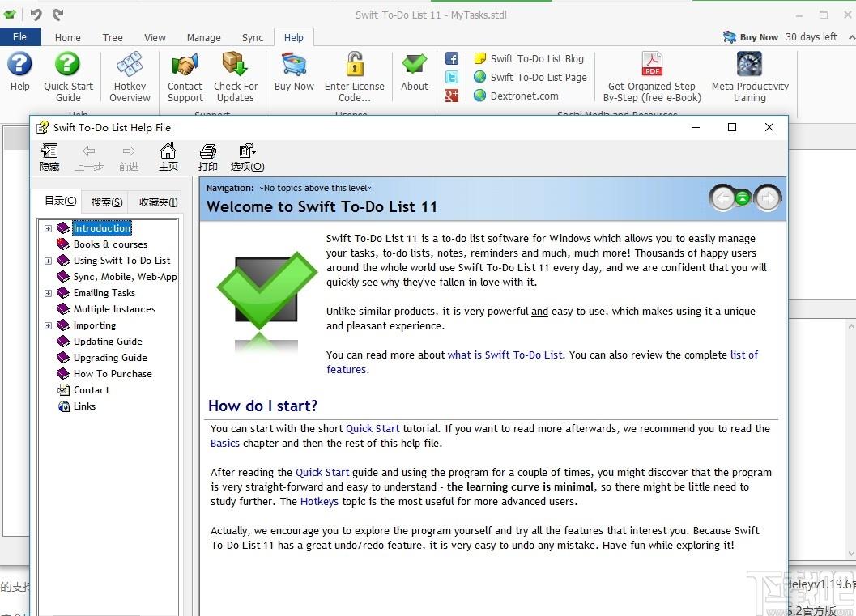
Task: Collapse the ribbon with the chevron
Action: pyautogui.click(x=851, y=37)
